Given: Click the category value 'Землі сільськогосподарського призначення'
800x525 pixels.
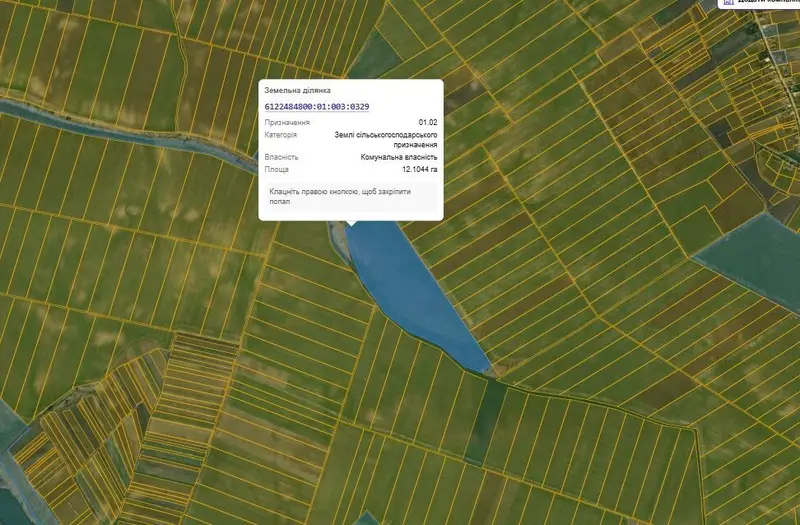Looking at the screenshot, I should tap(386, 140).
